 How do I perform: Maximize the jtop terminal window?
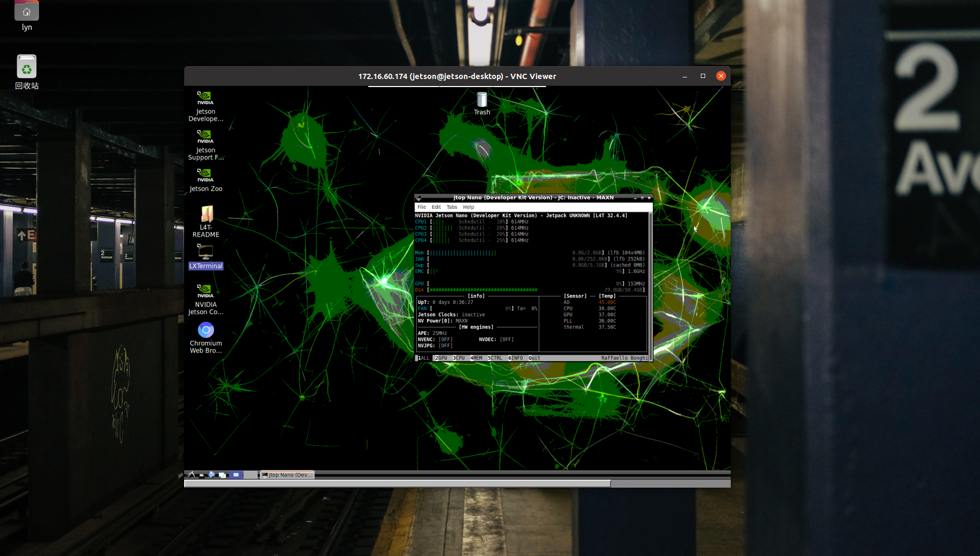642,198
